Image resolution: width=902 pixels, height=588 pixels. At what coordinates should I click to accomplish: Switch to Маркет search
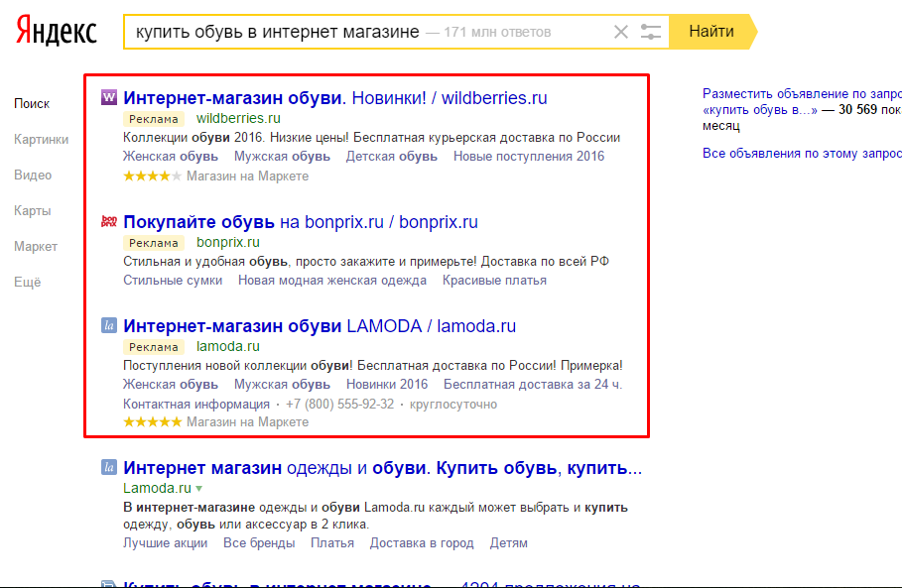[36, 247]
